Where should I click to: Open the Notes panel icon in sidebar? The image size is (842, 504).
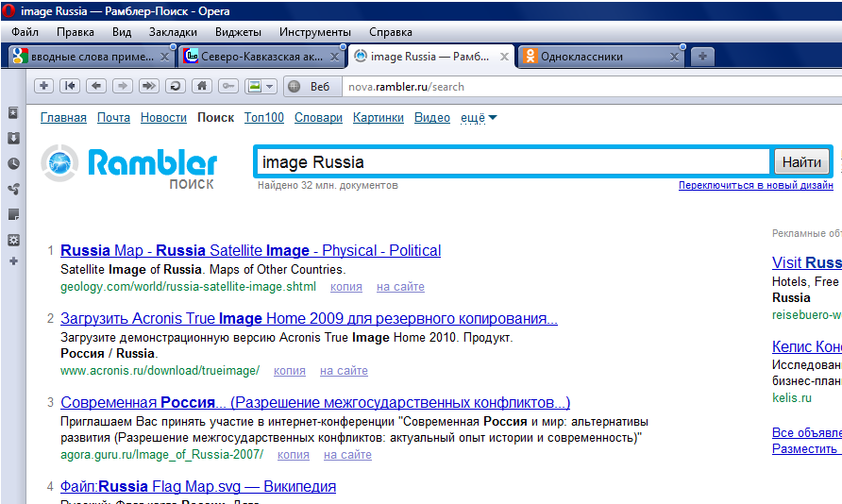point(13,214)
